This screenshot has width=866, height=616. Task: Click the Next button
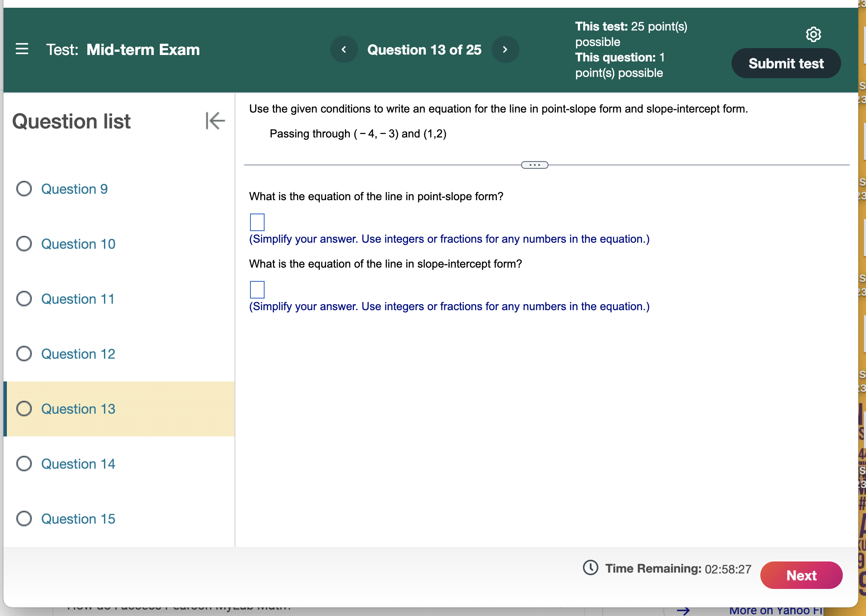tap(802, 575)
